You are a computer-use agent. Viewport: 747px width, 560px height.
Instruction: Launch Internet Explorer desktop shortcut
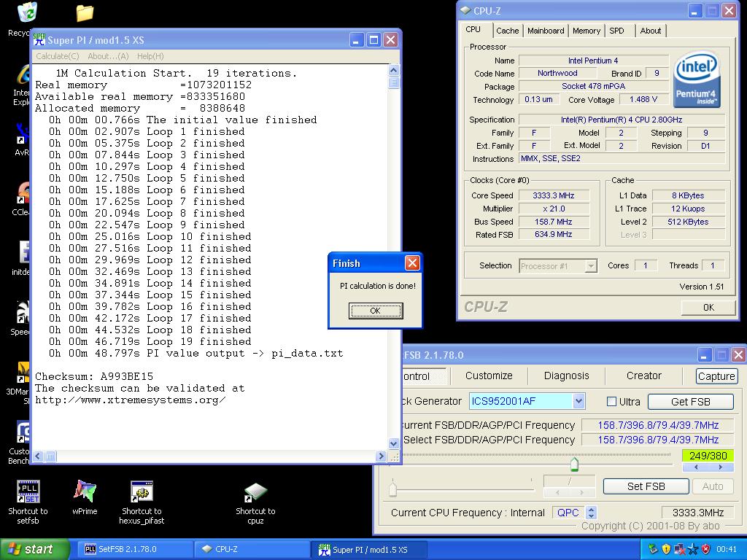tap(23, 76)
